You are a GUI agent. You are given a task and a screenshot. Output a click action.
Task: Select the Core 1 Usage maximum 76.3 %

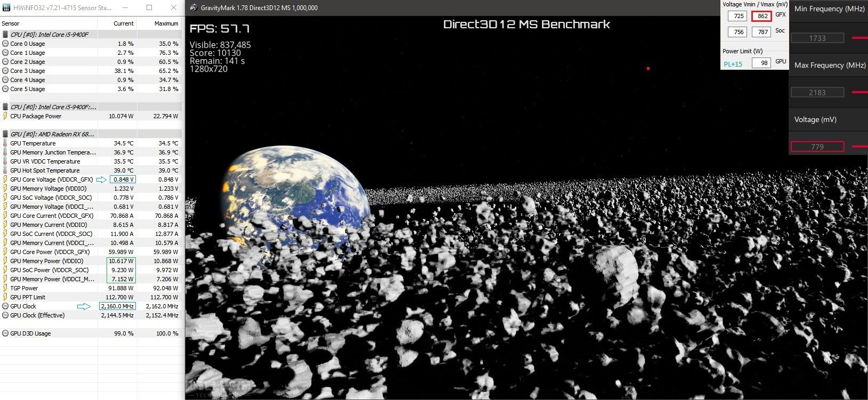(168, 53)
